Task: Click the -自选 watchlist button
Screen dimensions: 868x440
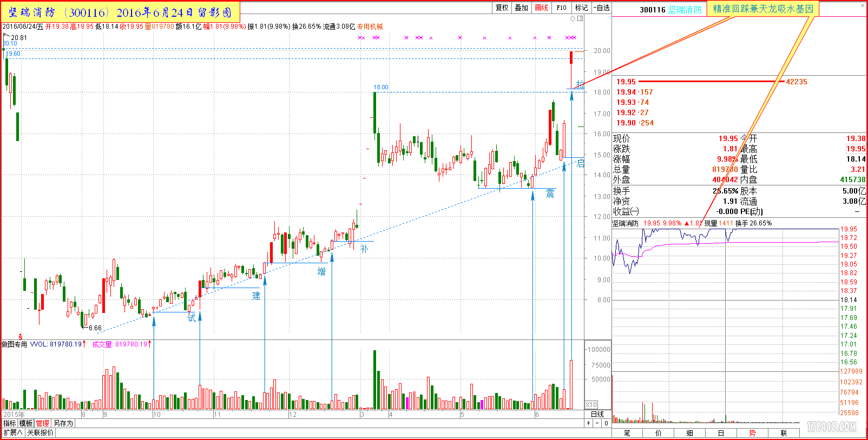Action: (x=601, y=8)
